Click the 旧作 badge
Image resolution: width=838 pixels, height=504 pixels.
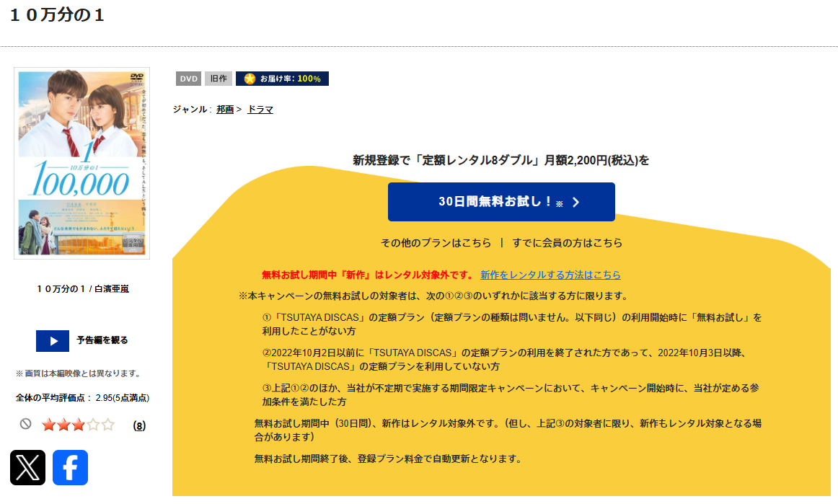click(219, 79)
